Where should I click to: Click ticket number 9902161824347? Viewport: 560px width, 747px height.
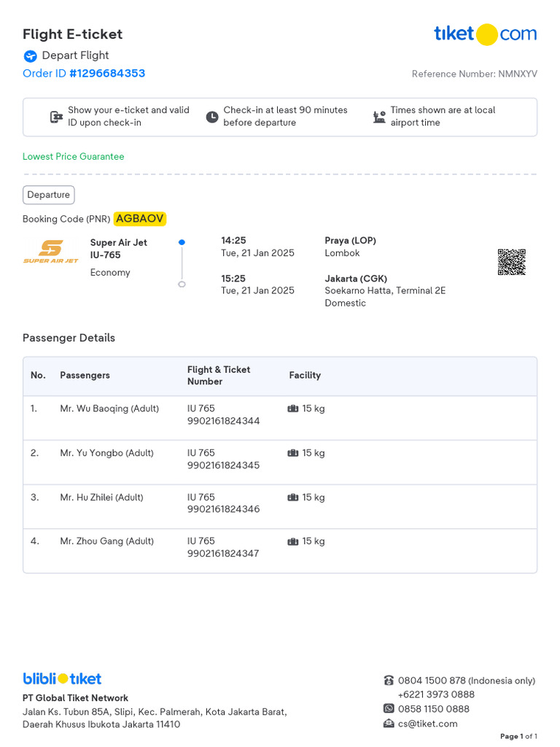pyautogui.click(x=223, y=554)
